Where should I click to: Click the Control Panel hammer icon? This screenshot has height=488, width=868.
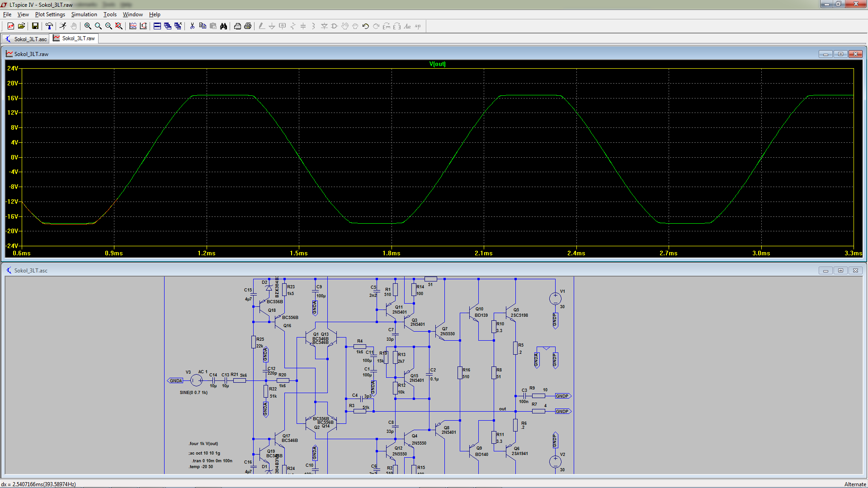49,26
